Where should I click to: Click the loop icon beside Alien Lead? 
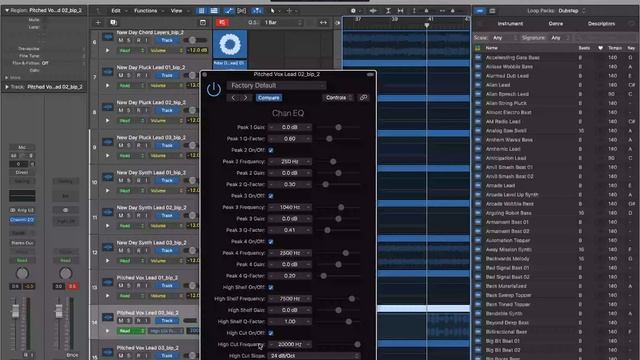[478, 85]
